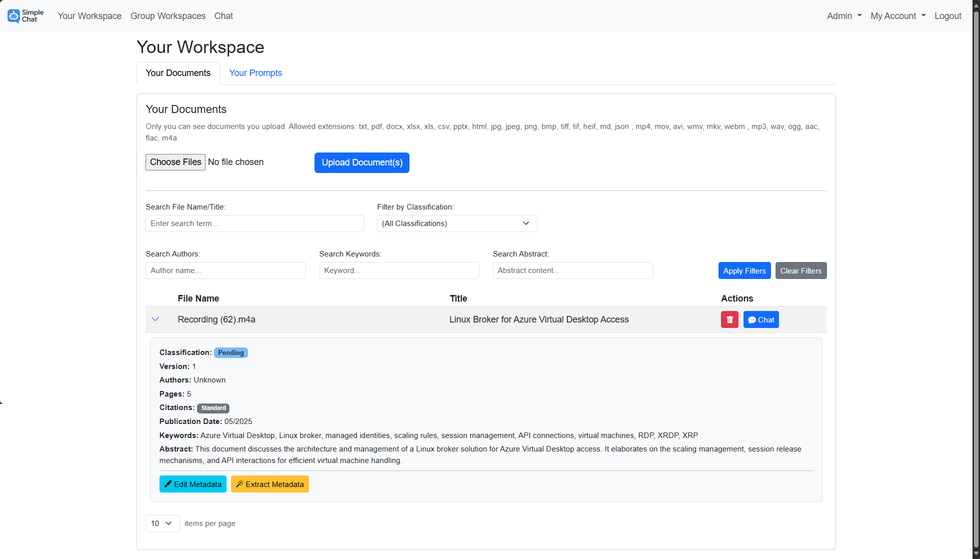Open Chat for the Linux Broker document
The height and width of the screenshot is (559, 980).
761,319
